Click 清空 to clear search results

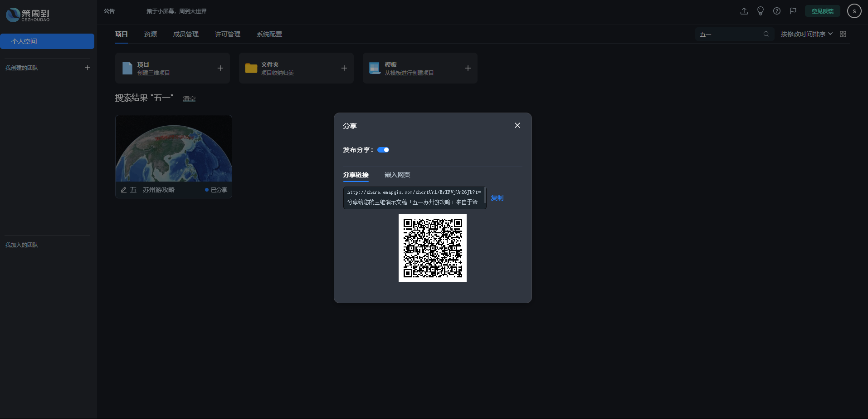[189, 99]
